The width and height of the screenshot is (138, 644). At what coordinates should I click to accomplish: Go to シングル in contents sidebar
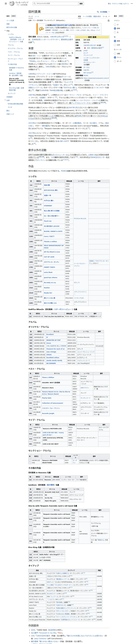pyautogui.click(x=11, y=34)
